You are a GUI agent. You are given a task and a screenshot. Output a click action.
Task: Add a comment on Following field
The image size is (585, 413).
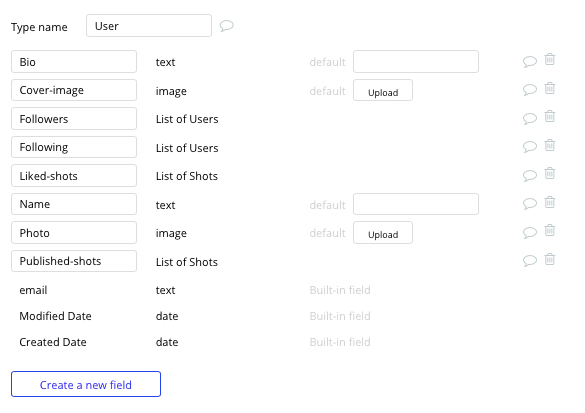point(529,147)
